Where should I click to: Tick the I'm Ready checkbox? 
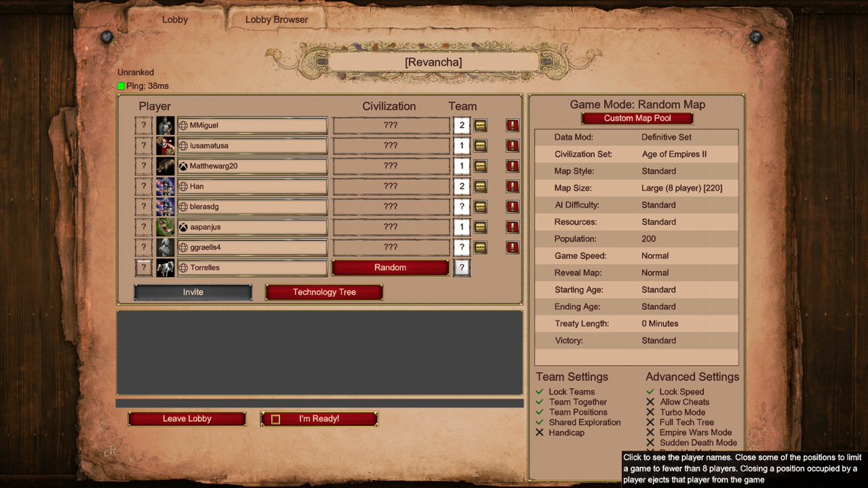(276, 419)
